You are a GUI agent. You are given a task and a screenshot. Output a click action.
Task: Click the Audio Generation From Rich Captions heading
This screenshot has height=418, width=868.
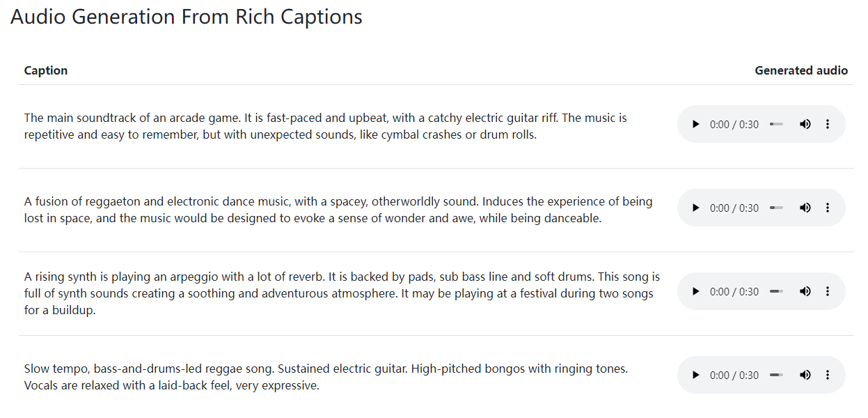point(187,17)
